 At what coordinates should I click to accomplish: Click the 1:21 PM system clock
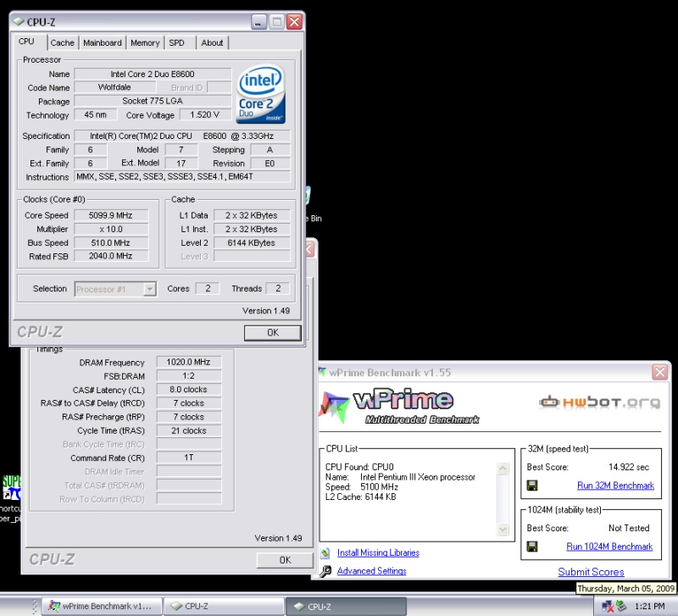point(649,607)
